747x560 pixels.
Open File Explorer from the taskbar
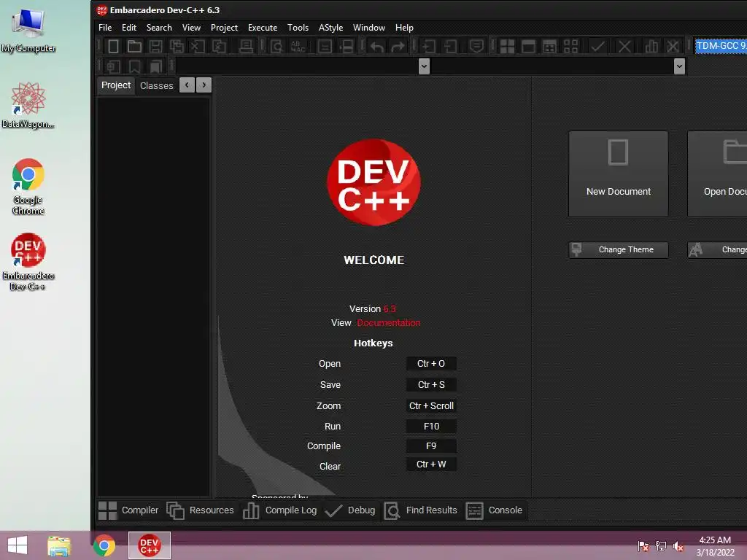tap(59, 545)
